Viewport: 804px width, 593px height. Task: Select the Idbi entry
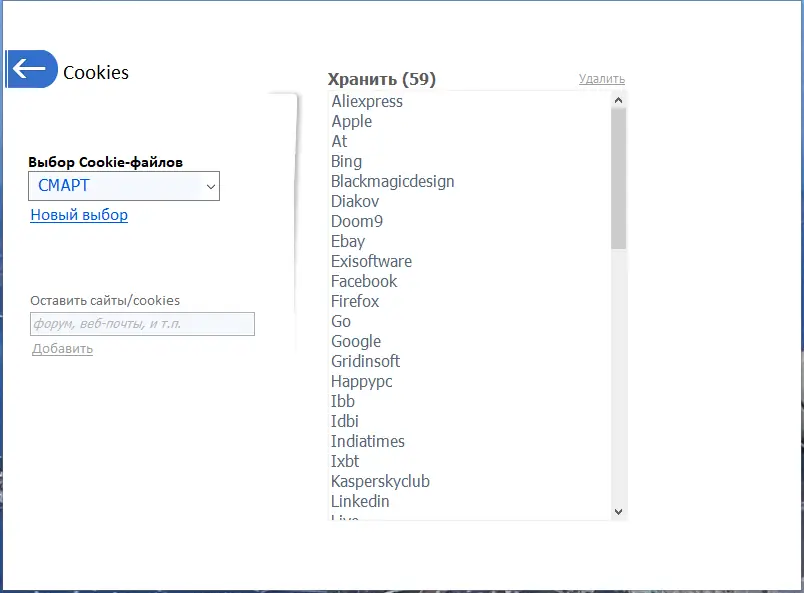(345, 422)
